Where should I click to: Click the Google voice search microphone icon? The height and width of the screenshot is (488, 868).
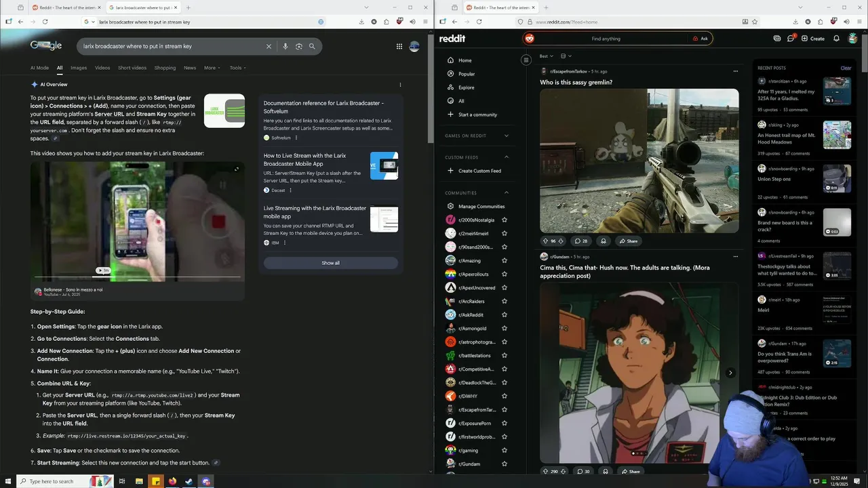285,47
